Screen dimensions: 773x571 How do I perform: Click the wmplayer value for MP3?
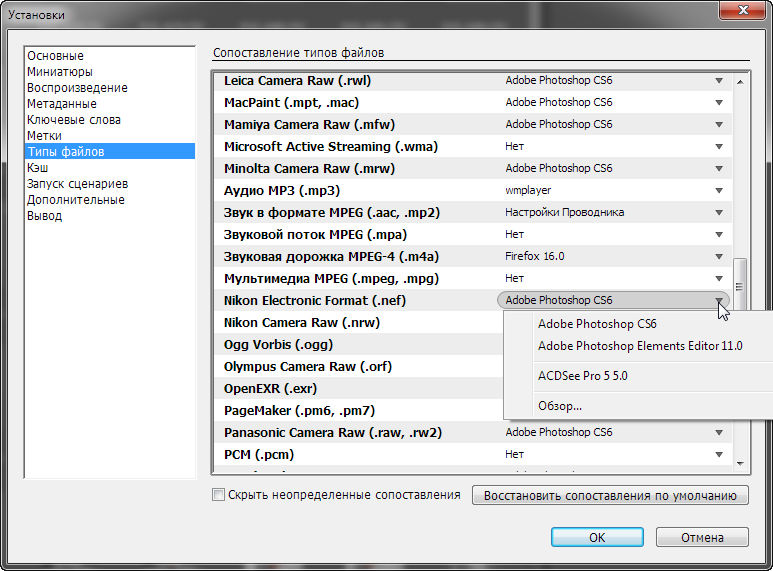528,190
